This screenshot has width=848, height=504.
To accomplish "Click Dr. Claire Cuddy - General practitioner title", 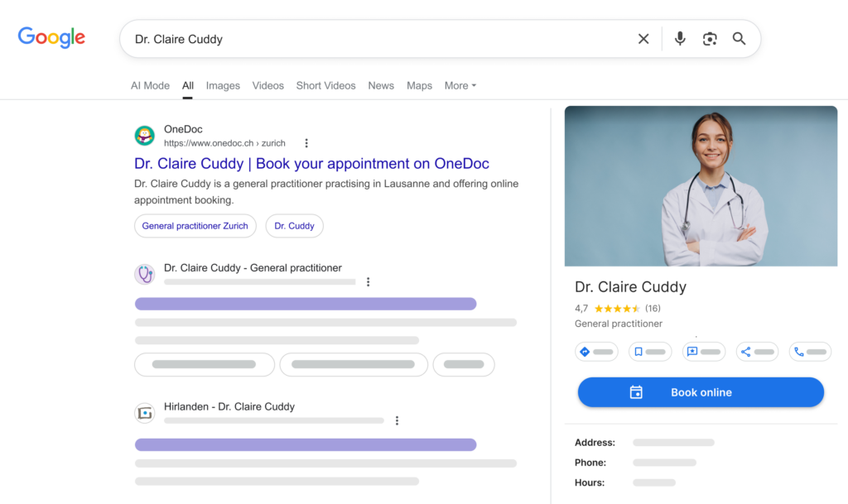I will pos(253,268).
